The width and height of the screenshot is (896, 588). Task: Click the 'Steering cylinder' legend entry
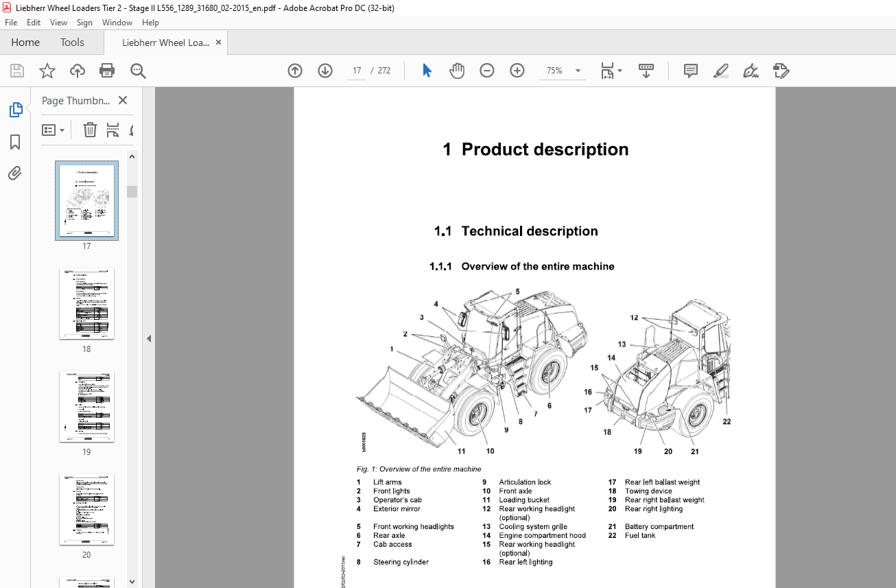click(401, 563)
